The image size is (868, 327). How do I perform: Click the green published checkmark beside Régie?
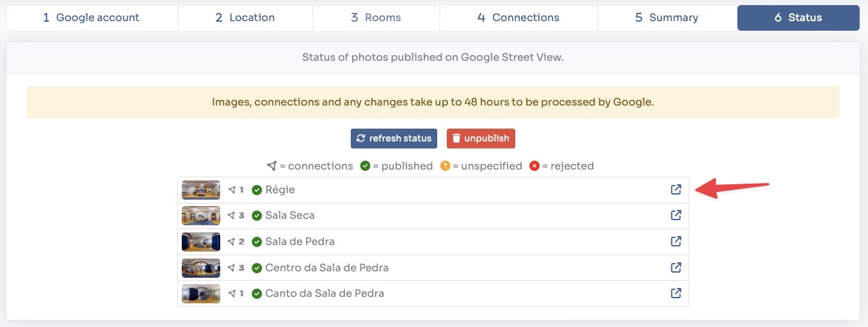point(257,190)
